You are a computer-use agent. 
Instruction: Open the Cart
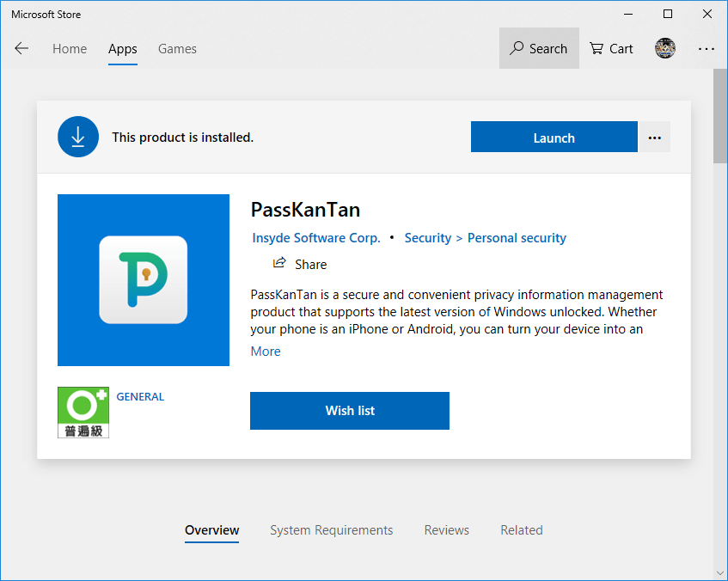pyautogui.click(x=611, y=48)
